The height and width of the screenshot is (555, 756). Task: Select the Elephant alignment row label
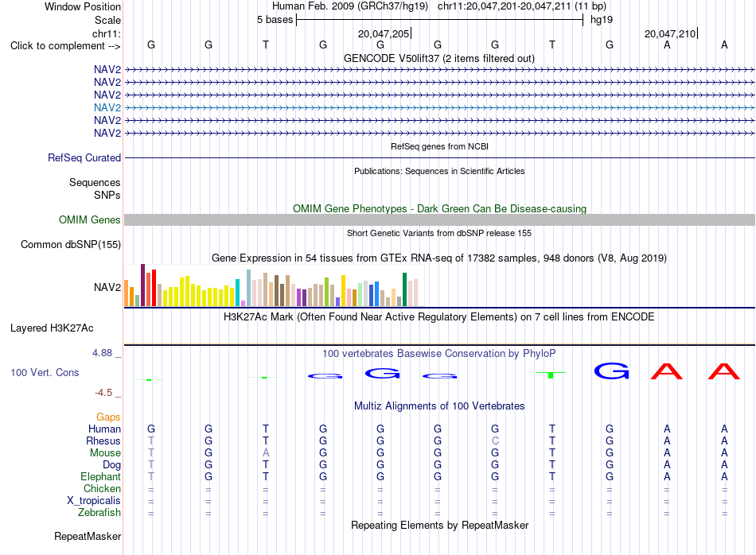tap(100, 476)
